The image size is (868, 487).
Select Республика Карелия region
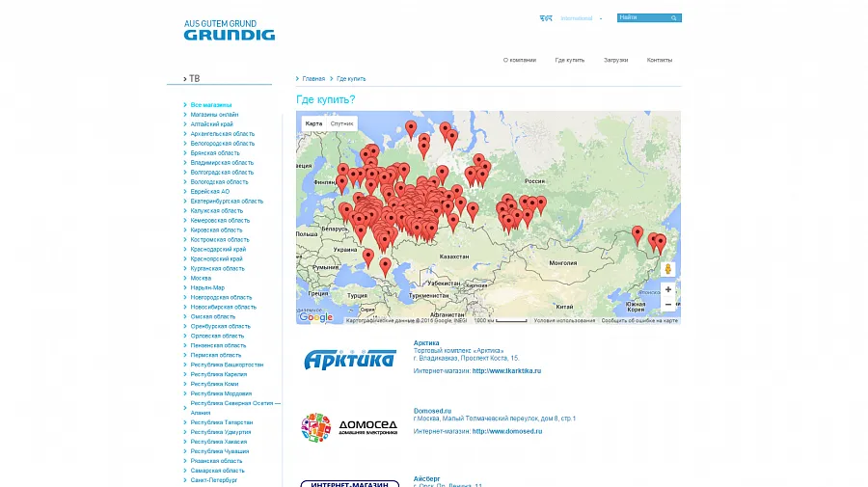pyautogui.click(x=219, y=374)
